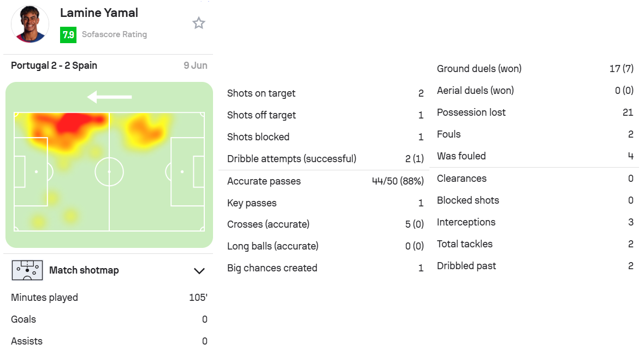Click the Minutes played row
This screenshot has height=350, width=644.
pos(109,298)
